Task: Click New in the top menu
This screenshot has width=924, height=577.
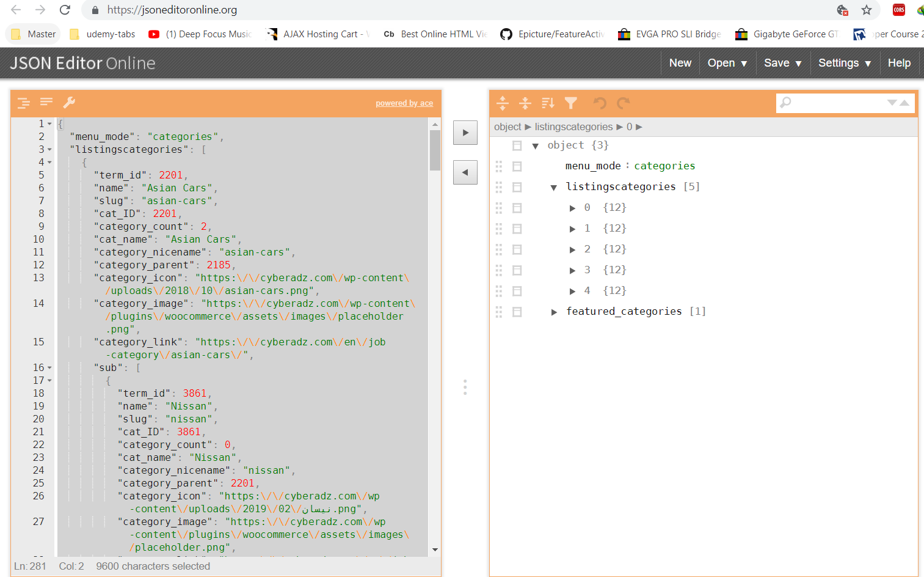Action: click(x=680, y=63)
